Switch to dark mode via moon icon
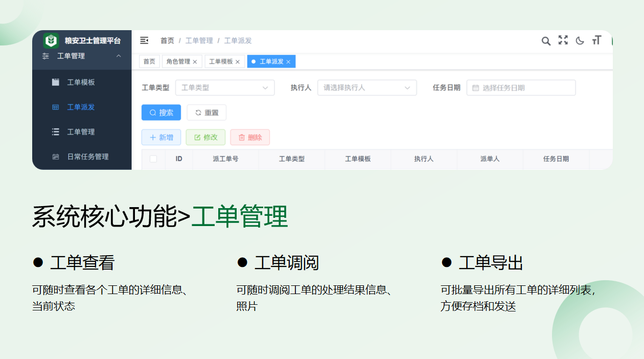Screen dimensions: 644x359 (x=580, y=41)
